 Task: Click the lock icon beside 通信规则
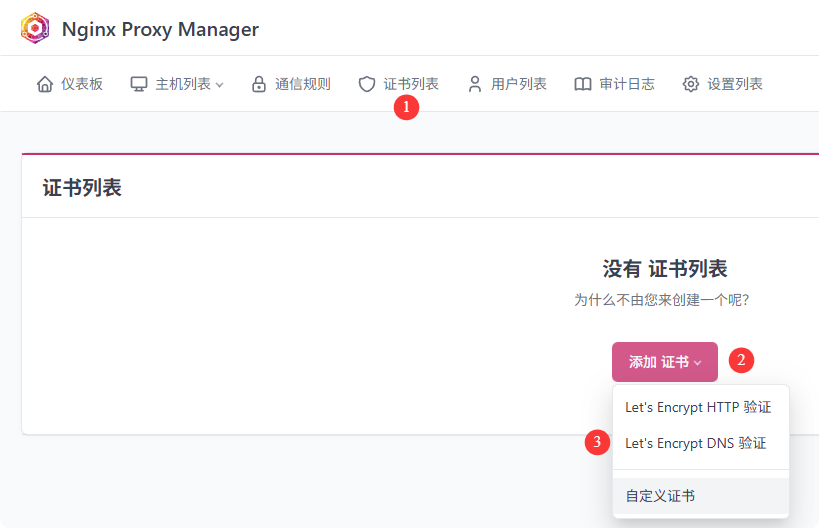259,84
